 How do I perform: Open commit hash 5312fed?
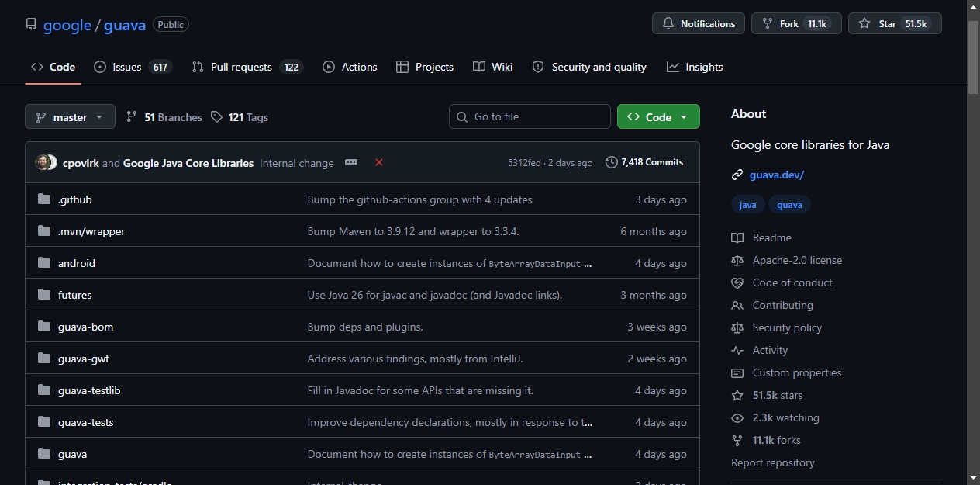tap(524, 163)
